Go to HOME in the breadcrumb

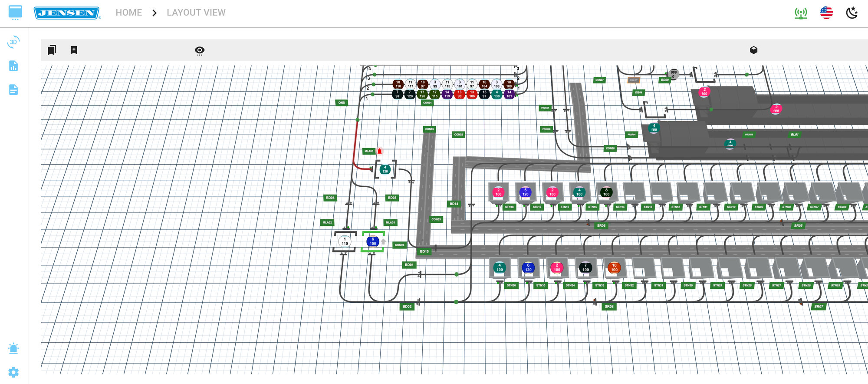[129, 13]
